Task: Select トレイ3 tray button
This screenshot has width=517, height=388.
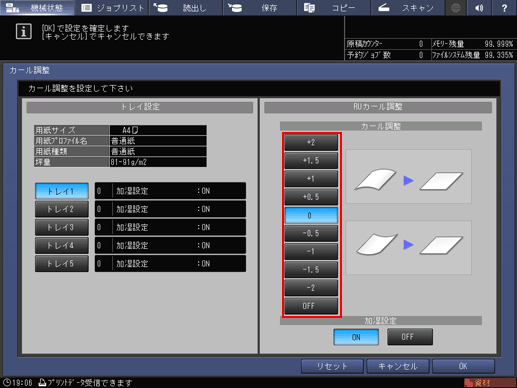Action: [62, 227]
